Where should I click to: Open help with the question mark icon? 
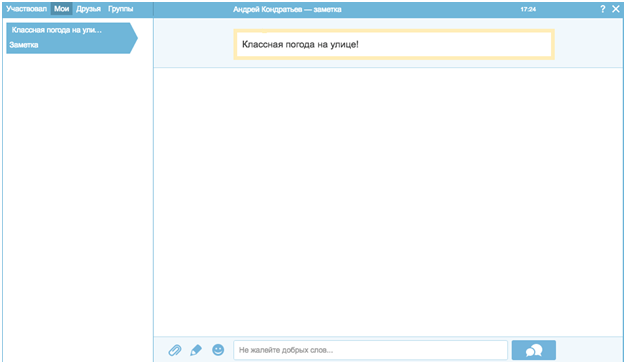(602, 9)
